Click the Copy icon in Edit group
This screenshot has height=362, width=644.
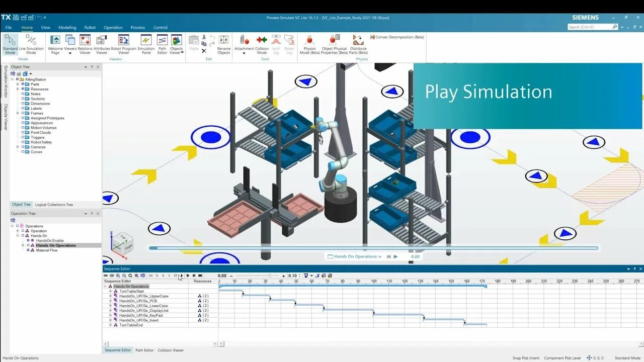click(204, 44)
